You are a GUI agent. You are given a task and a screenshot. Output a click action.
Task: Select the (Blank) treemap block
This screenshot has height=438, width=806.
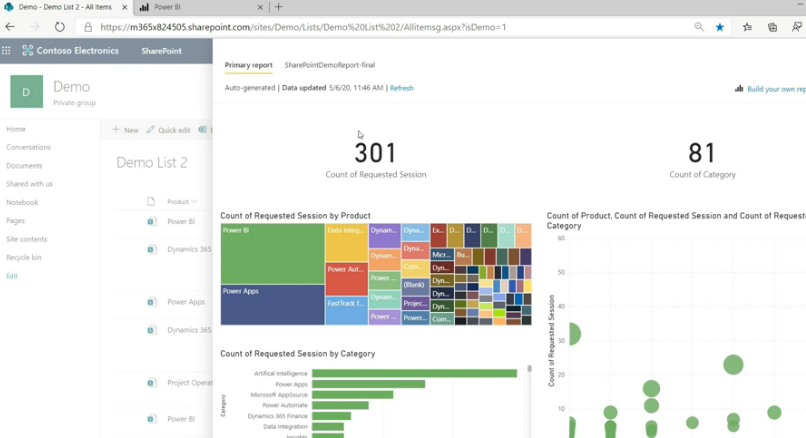tap(415, 285)
